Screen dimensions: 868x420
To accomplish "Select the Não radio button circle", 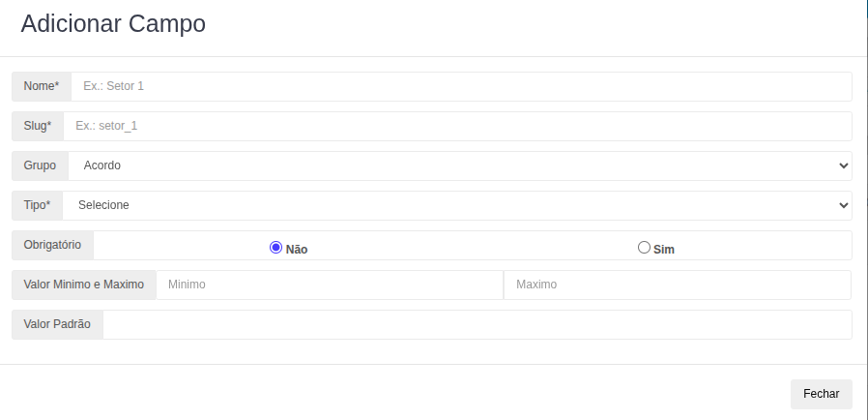I will tap(275, 248).
